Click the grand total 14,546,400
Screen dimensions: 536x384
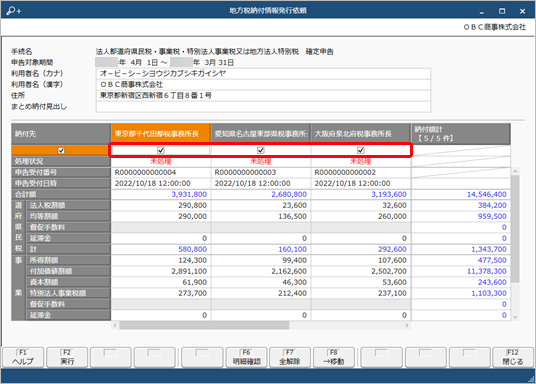tap(486, 194)
